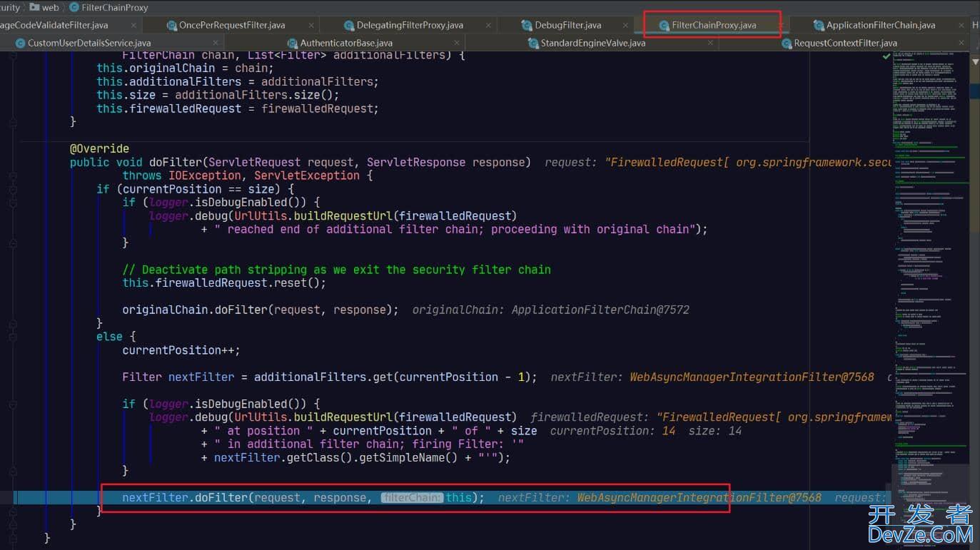
Task: Click 'originalChain.doFilter(request, response);' statement
Action: 261,310
